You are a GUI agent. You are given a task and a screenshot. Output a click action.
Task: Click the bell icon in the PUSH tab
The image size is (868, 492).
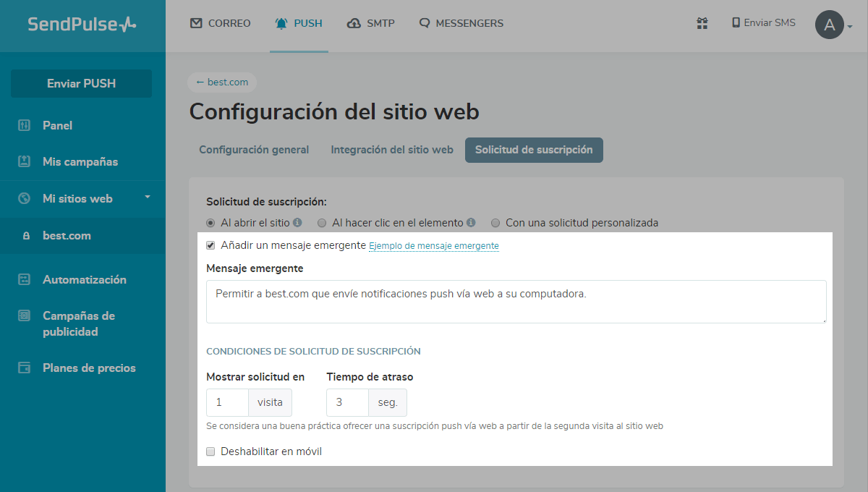[x=281, y=23]
